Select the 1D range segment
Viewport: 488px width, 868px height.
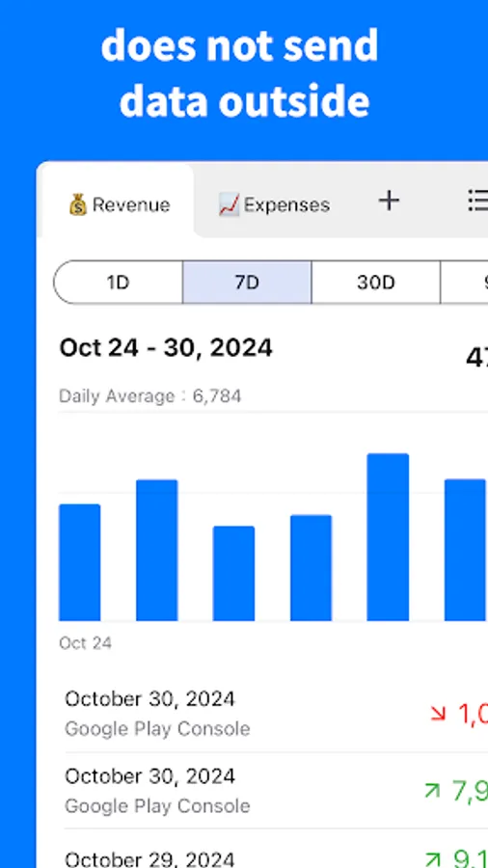(x=118, y=283)
